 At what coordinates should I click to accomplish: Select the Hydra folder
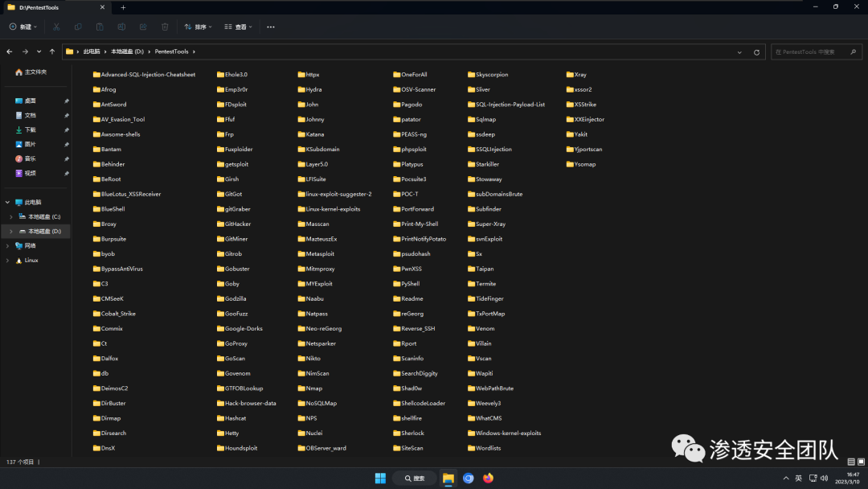point(309,89)
